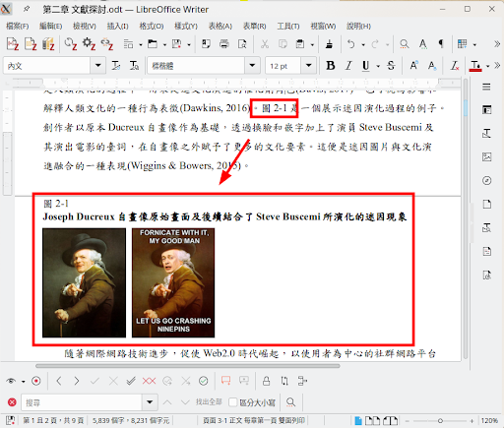Toggle Underline formatting
Screen dimensions: 504x428
pos(365,66)
